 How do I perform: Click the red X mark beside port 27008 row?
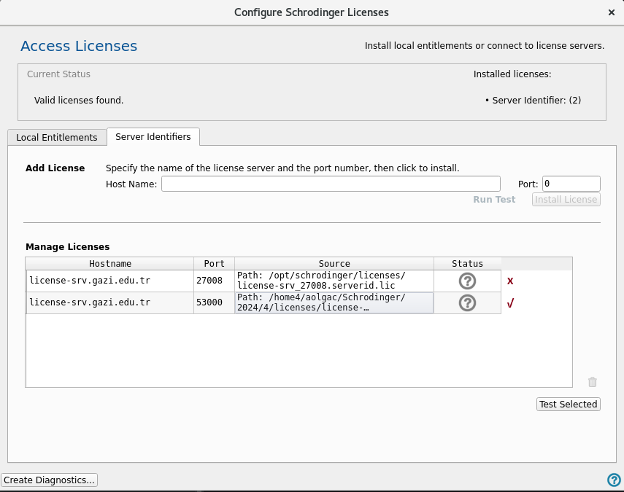click(510, 281)
